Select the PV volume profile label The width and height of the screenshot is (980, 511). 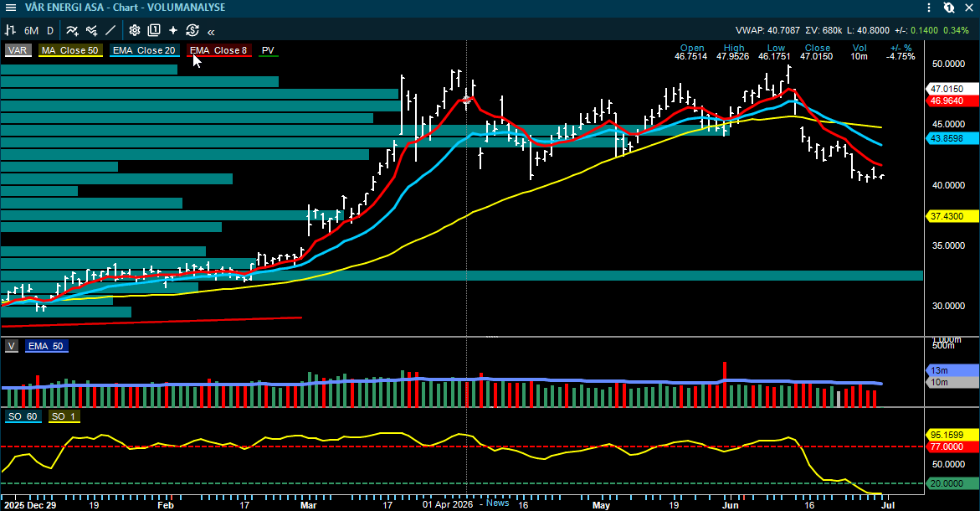268,50
